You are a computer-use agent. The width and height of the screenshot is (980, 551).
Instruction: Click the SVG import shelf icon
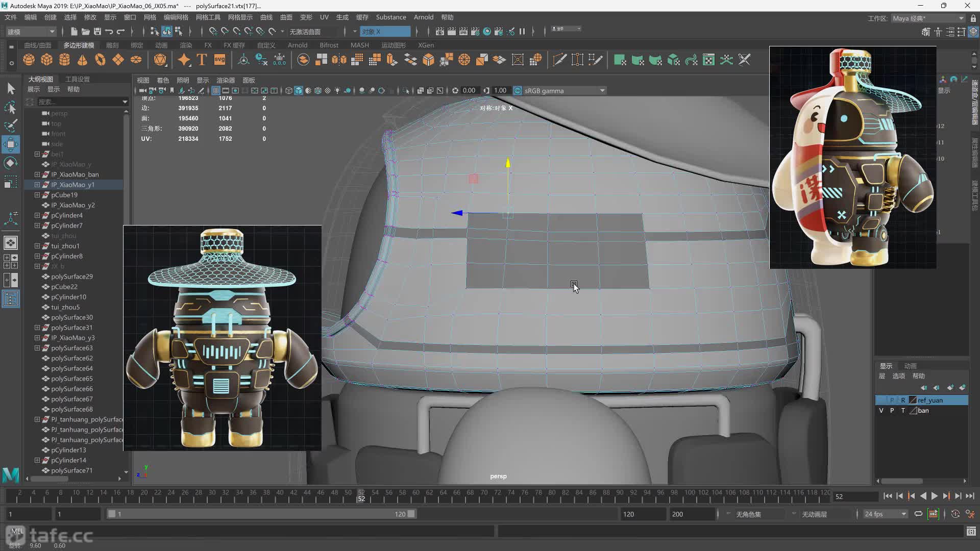click(x=219, y=60)
